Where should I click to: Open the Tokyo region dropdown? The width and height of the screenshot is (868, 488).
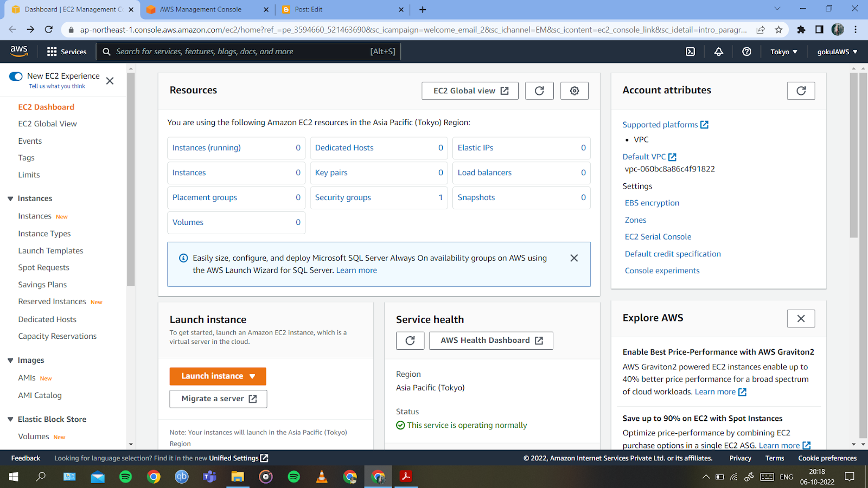tap(784, 52)
